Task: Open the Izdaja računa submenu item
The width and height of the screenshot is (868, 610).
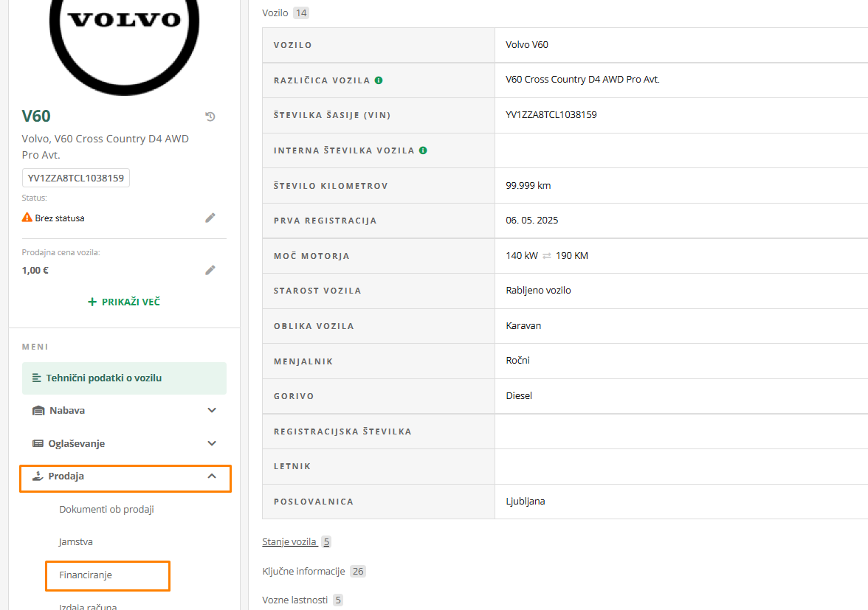Action: click(88, 606)
